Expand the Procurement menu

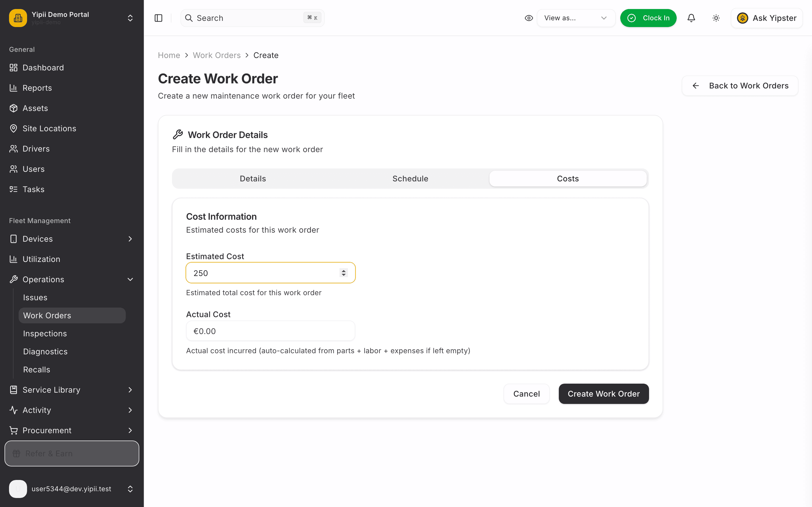[x=71, y=430]
